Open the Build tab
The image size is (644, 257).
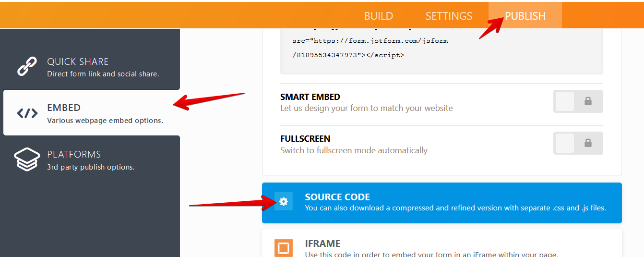pyautogui.click(x=379, y=16)
